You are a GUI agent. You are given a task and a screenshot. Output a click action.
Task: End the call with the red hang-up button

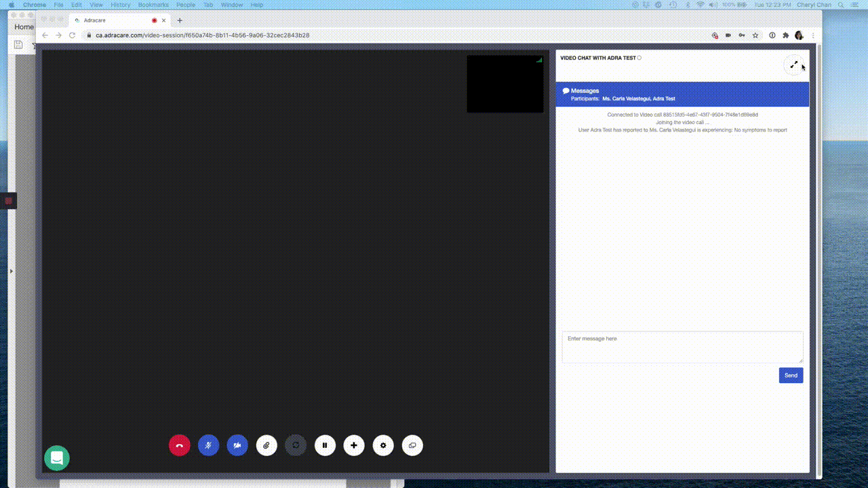tap(179, 445)
